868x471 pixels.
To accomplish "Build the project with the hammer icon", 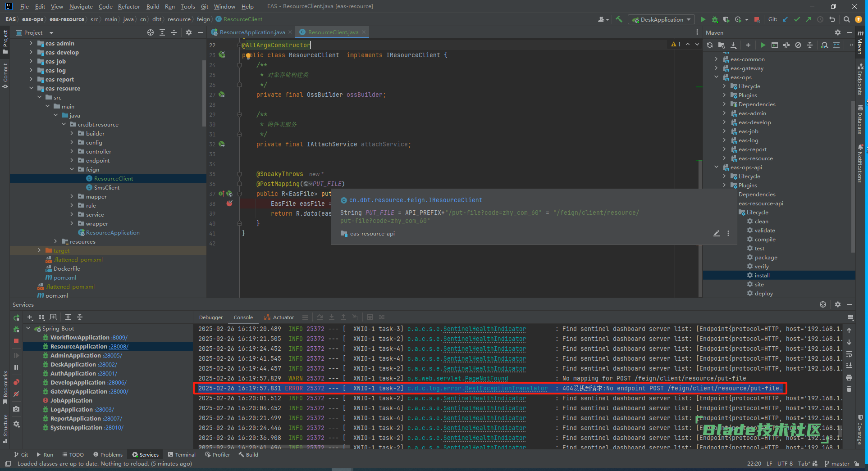I will 619,19.
